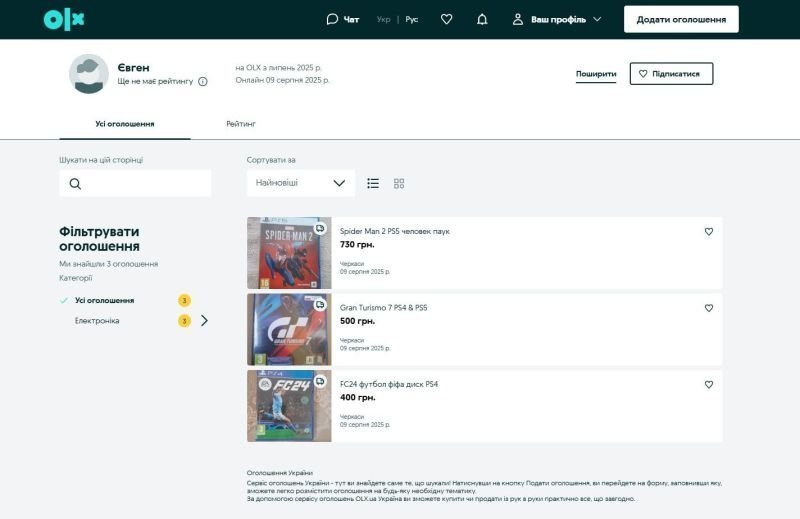Viewport: 800px width, 519px height.
Task: Switch to the Рейтинг tab
Action: coord(240,124)
